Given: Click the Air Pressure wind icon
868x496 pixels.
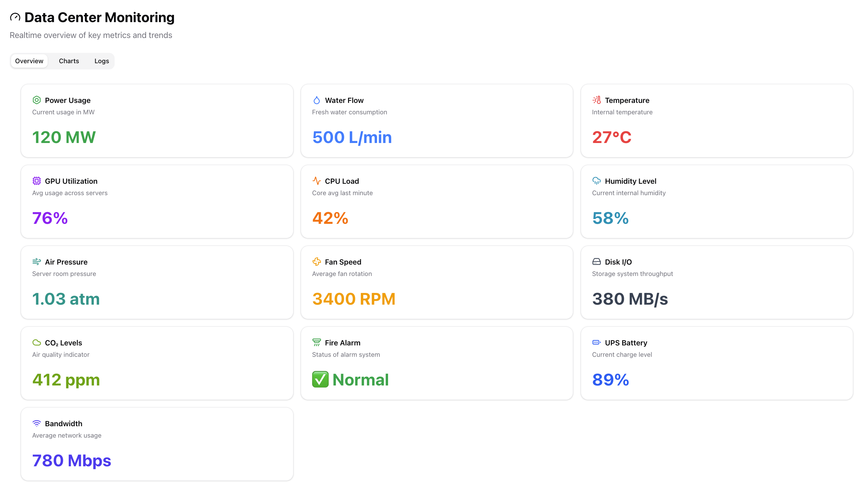Looking at the screenshot, I should [x=37, y=262].
